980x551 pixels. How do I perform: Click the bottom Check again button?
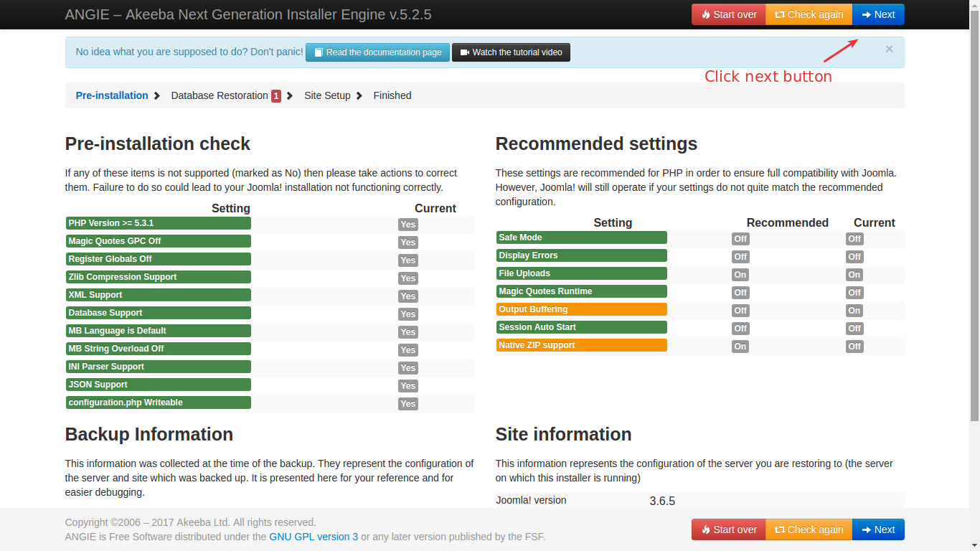(809, 529)
